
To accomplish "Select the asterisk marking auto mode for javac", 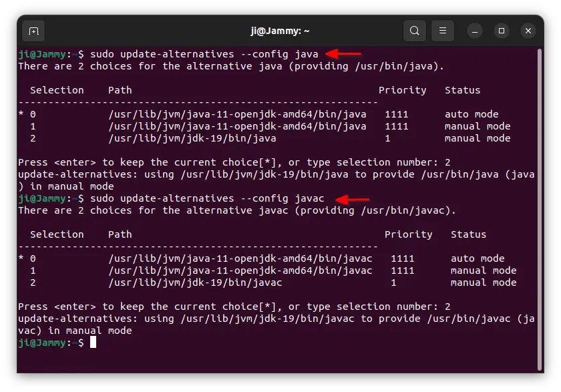I will pyautogui.click(x=20, y=258).
